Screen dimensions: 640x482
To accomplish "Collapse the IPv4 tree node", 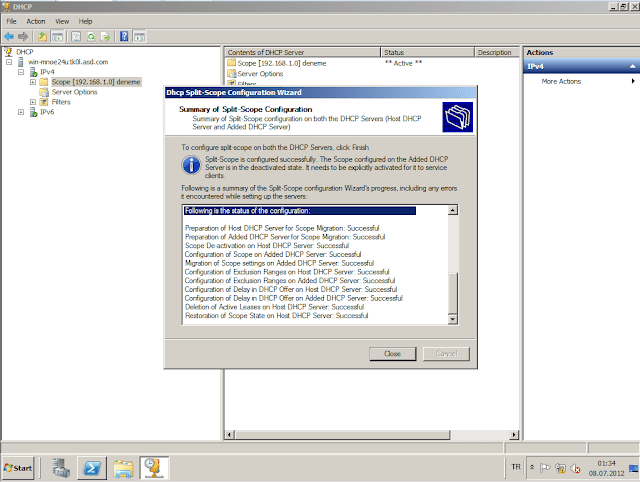I will pyautogui.click(x=21, y=72).
